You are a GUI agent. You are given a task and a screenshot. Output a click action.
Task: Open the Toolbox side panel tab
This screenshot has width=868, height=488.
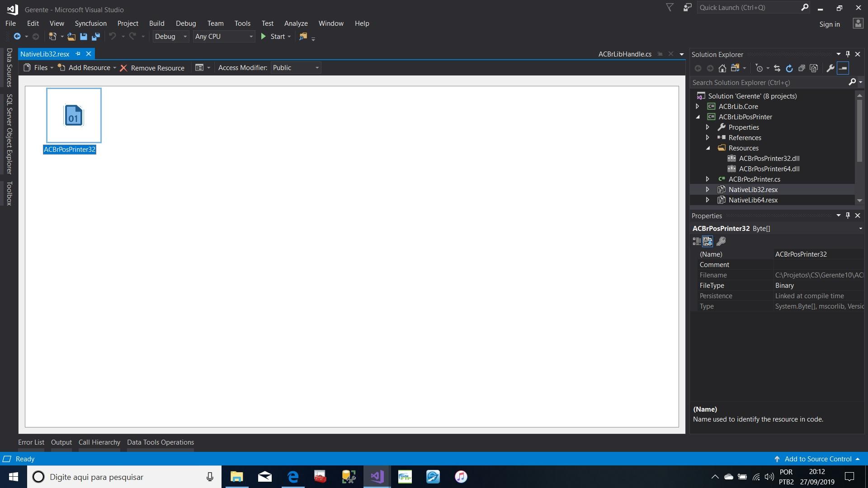tap(9, 193)
